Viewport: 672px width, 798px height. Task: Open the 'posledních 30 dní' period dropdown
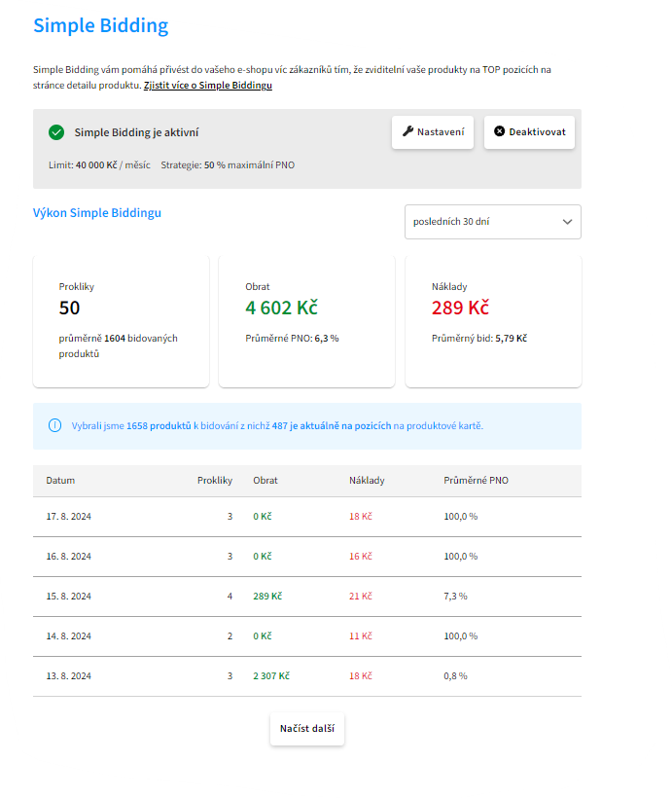coord(493,222)
